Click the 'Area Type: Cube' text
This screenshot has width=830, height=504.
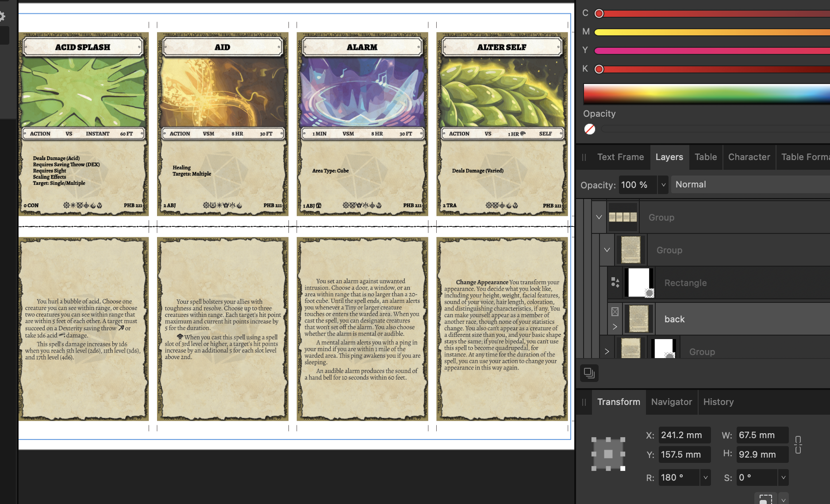click(330, 171)
